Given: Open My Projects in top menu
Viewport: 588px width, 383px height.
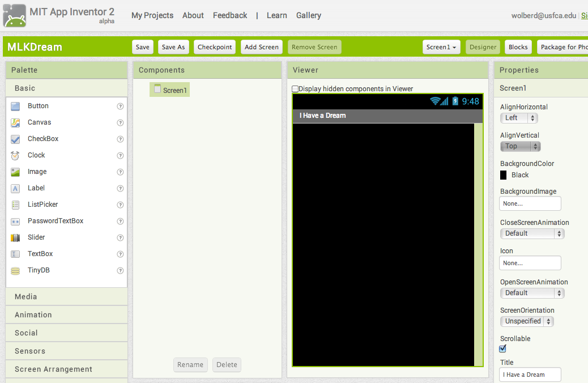Looking at the screenshot, I should [x=152, y=15].
